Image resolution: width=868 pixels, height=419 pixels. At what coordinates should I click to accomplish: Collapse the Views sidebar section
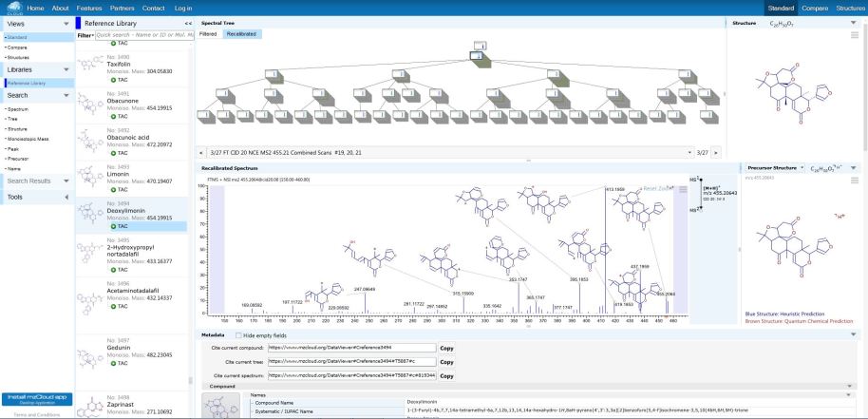click(x=66, y=21)
